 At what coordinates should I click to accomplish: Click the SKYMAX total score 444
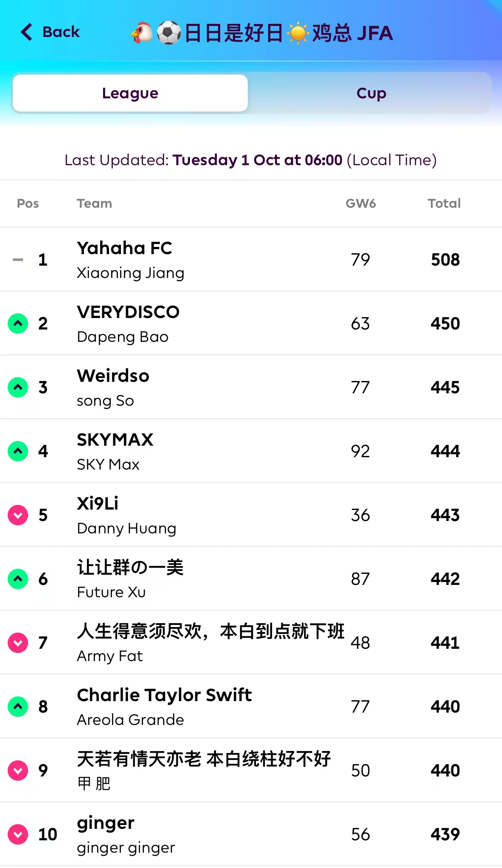[445, 451]
